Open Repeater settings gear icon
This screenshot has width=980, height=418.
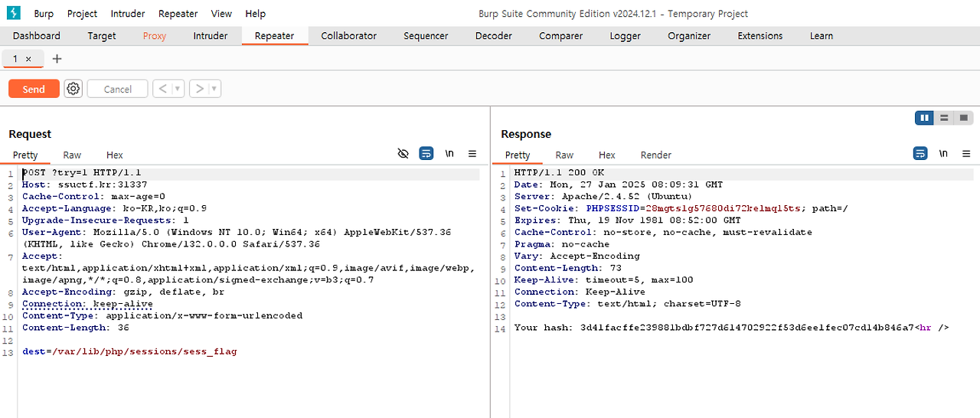[73, 89]
